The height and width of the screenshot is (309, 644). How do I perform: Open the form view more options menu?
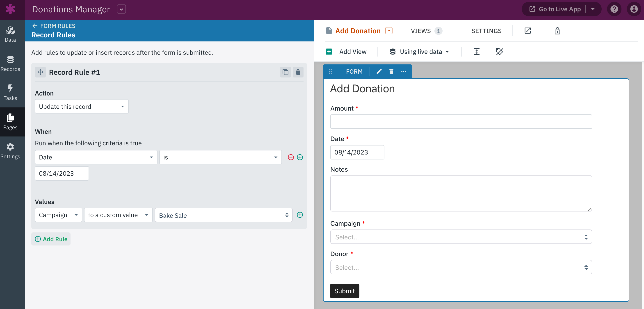pos(404,71)
